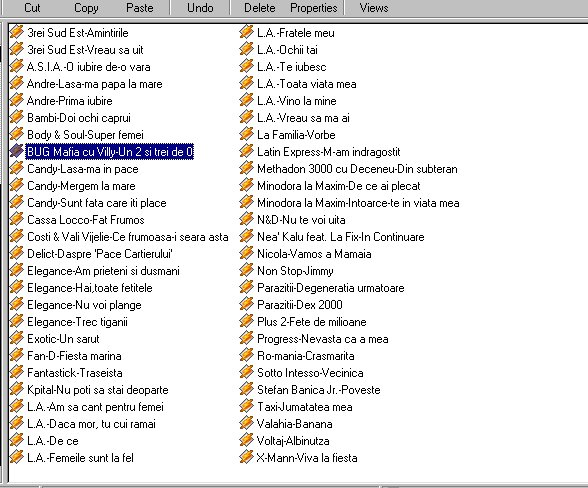Click the icon beside Voltaj-Albinutza
The height and width of the screenshot is (488, 588).
pos(246,440)
